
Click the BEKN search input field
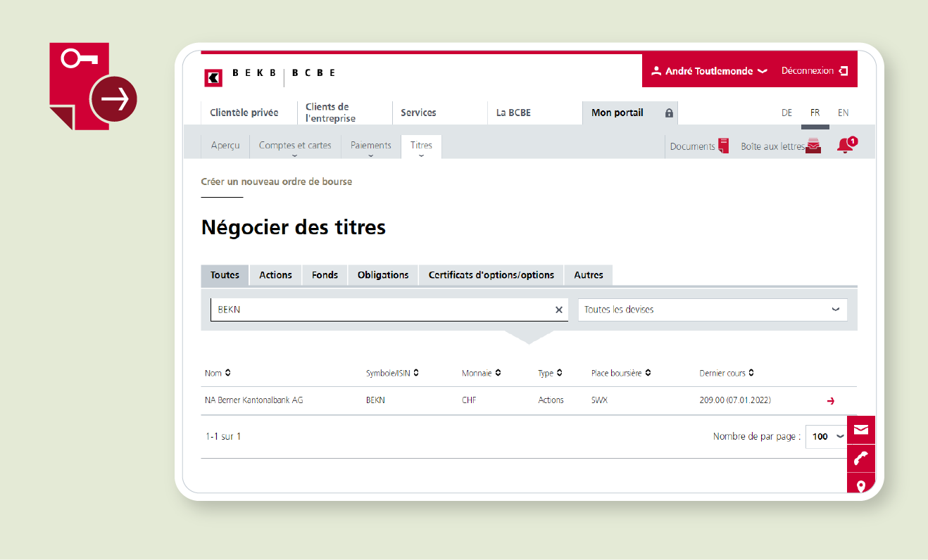pyautogui.click(x=380, y=310)
